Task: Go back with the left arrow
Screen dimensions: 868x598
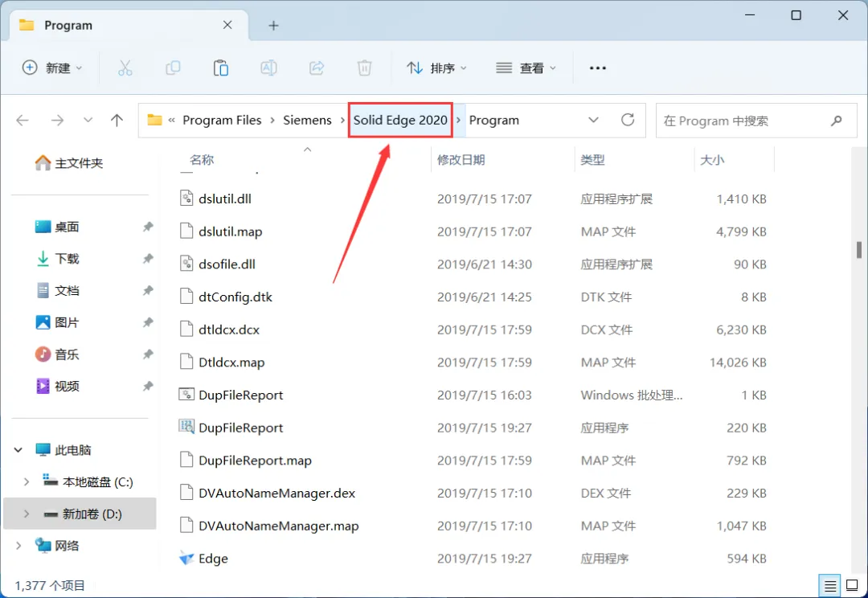Action: pos(23,120)
